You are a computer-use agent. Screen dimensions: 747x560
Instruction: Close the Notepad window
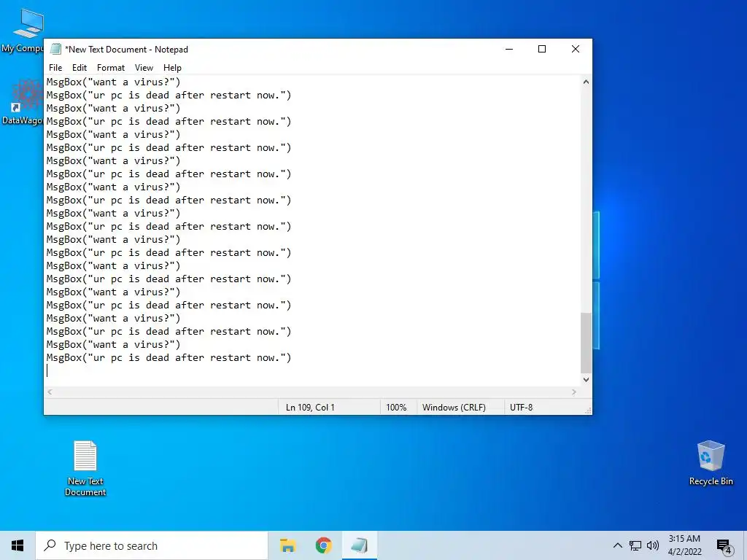[576, 49]
